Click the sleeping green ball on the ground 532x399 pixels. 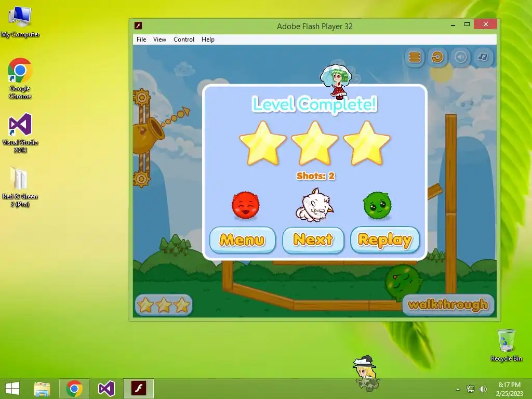(x=402, y=281)
